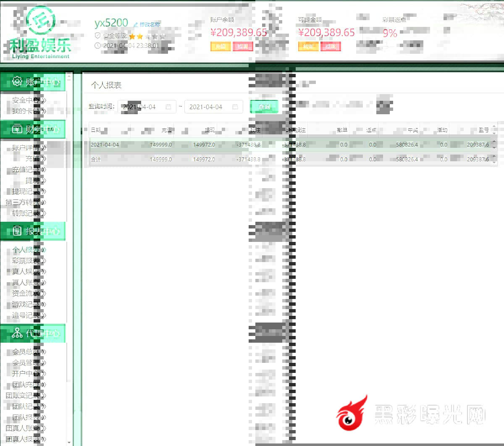Click the hierarchy icon beside 代理中心
This screenshot has height=446, width=504.
pos(17,333)
